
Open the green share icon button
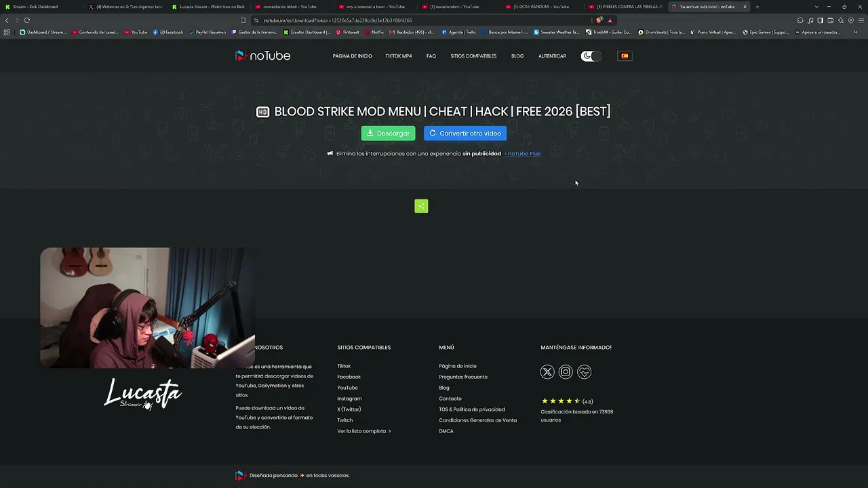coord(421,206)
